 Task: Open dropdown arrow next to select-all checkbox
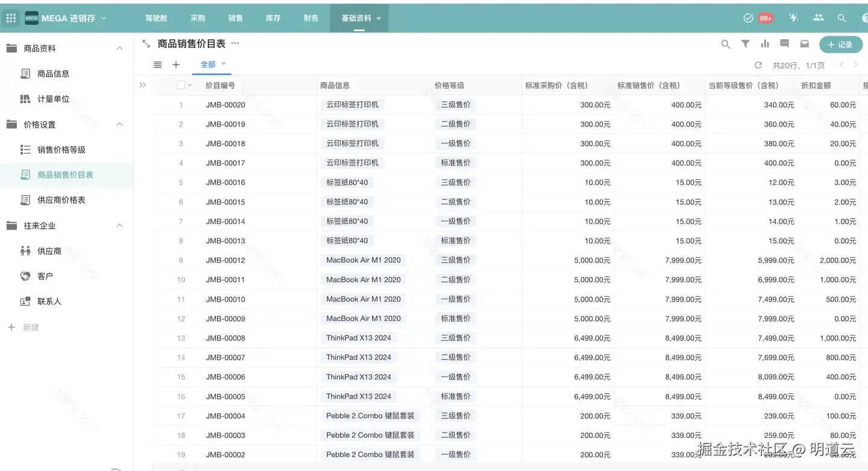tap(190, 85)
